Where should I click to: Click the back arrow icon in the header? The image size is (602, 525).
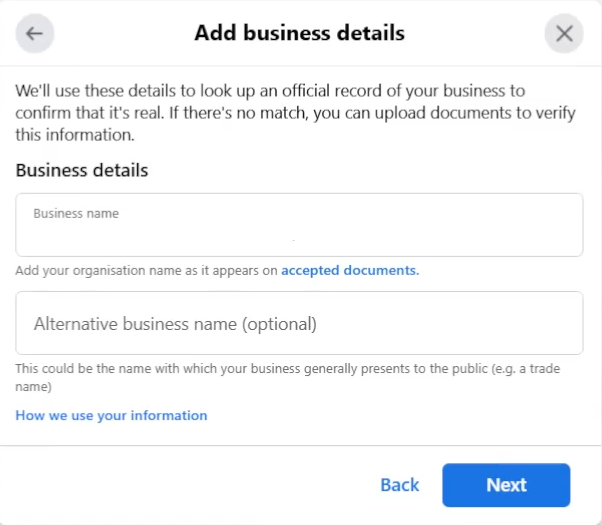pyautogui.click(x=35, y=34)
